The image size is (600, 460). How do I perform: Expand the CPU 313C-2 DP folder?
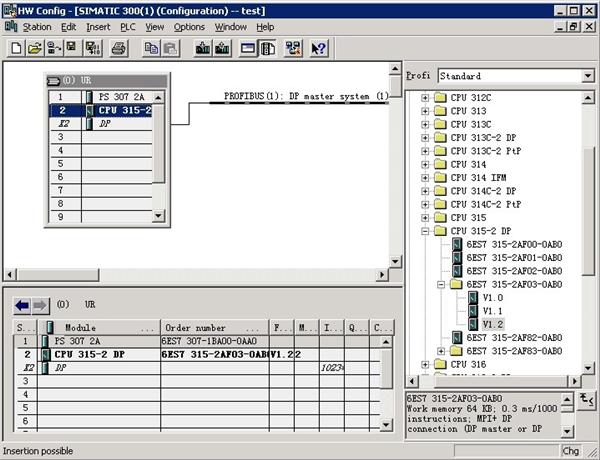[x=425, y=138]
